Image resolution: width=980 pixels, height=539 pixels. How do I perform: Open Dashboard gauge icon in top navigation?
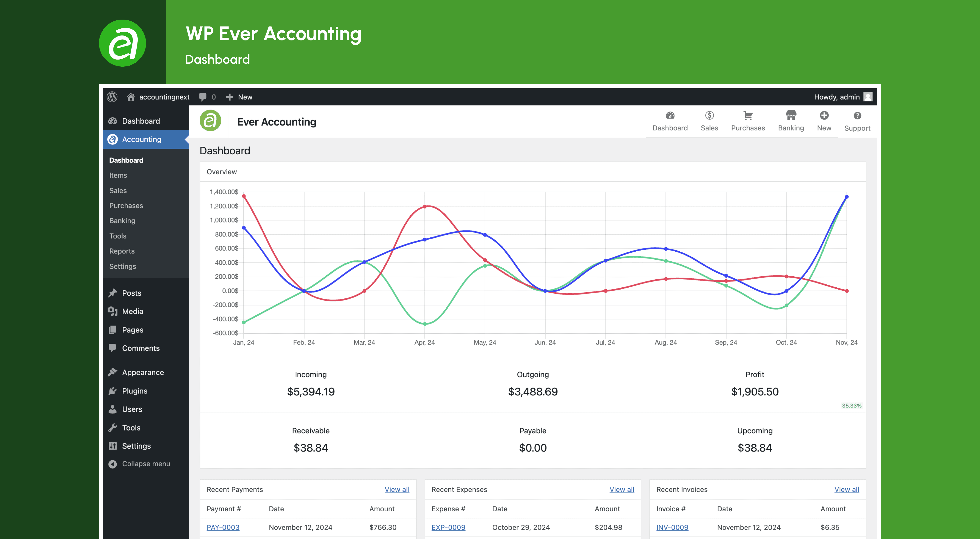(670, 115)
